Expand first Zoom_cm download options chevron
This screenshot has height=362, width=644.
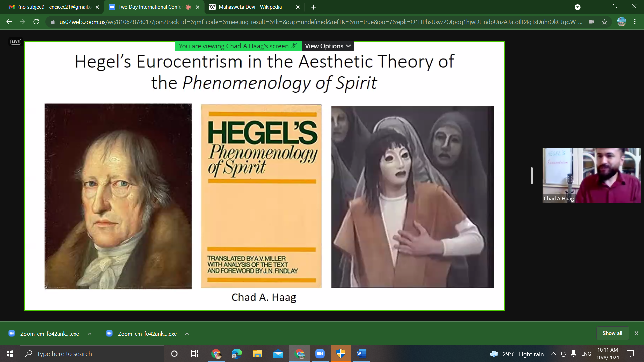pos(90,334)
